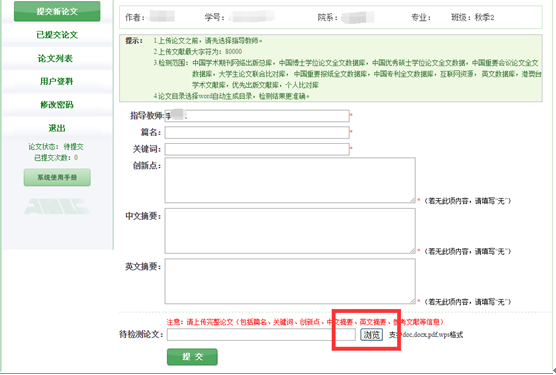Viewport: 556px width, 375px height.
Task: Click the 关键词 text field
Action: point(257,149)
